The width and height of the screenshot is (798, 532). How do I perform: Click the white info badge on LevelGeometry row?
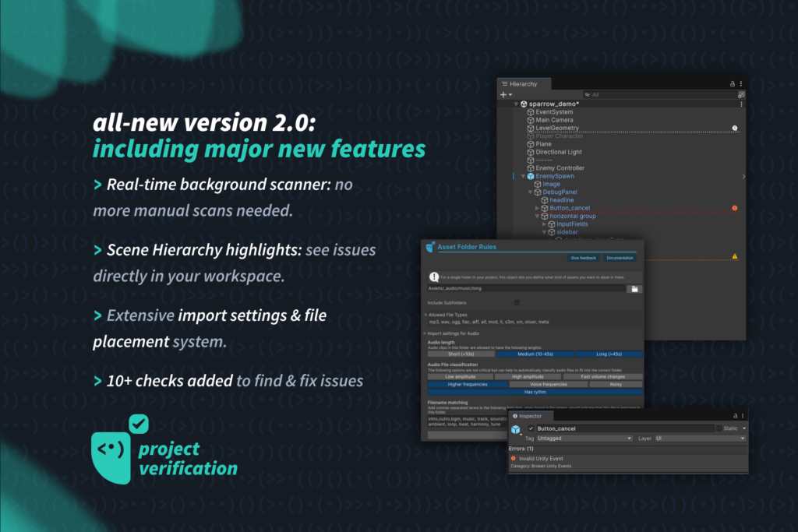point(735,129)
